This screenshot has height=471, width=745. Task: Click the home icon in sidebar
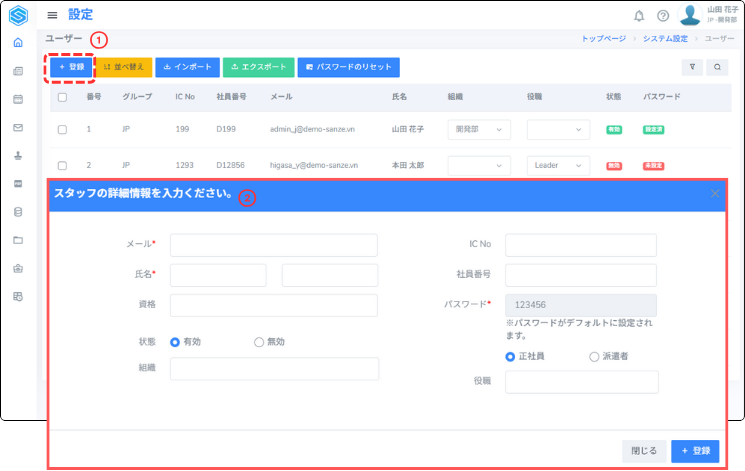coord(18,43)
